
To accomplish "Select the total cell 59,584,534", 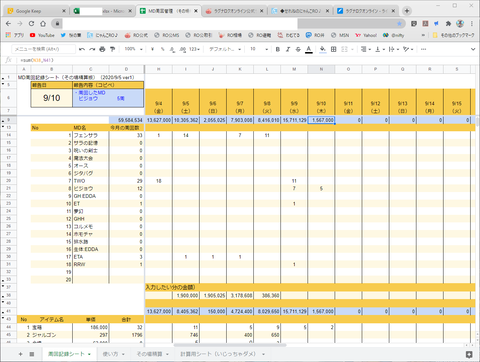I will (126, 120).
